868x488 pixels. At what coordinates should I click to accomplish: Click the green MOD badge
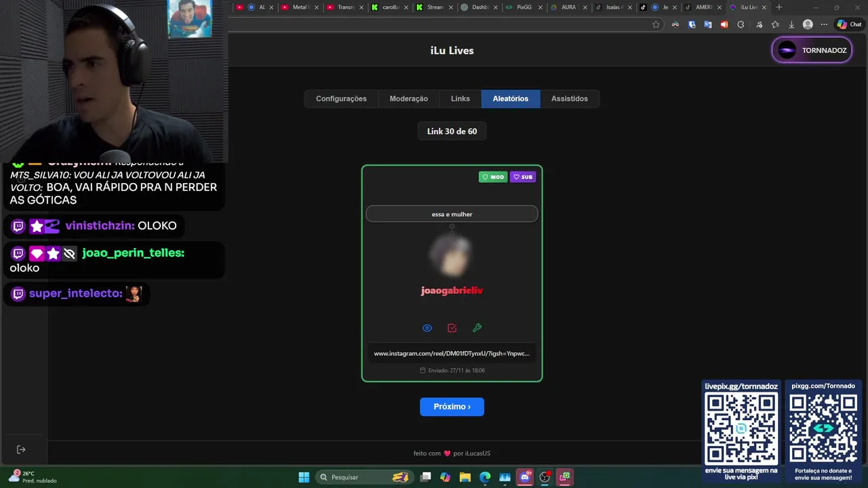tap(493, 177)
